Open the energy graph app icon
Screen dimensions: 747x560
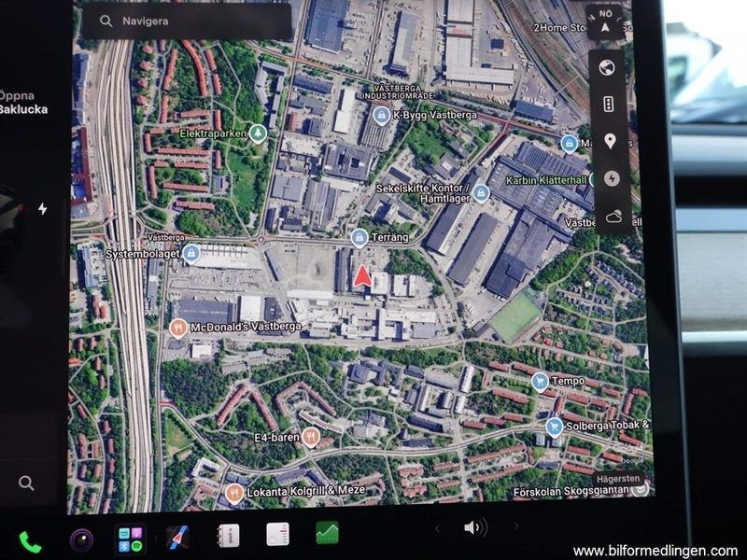tap(328, 532)
